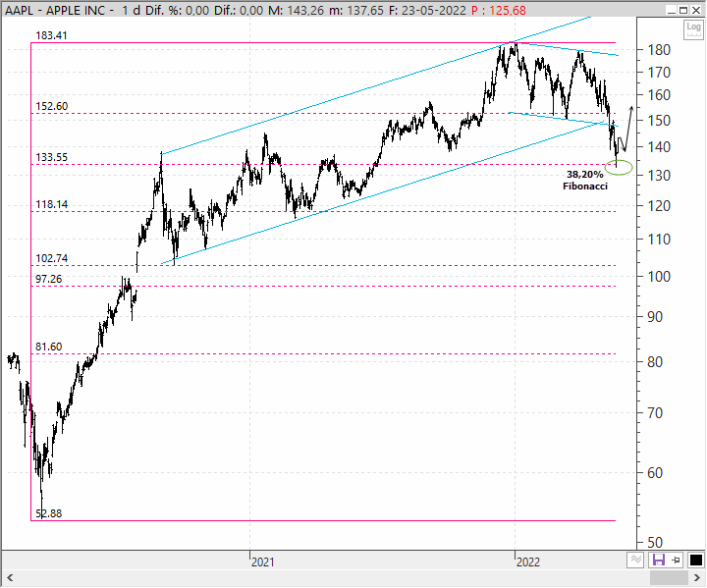Click the 52.88 Fibonacci level label
Screen dimensions: 707x588
coord(49,513)
